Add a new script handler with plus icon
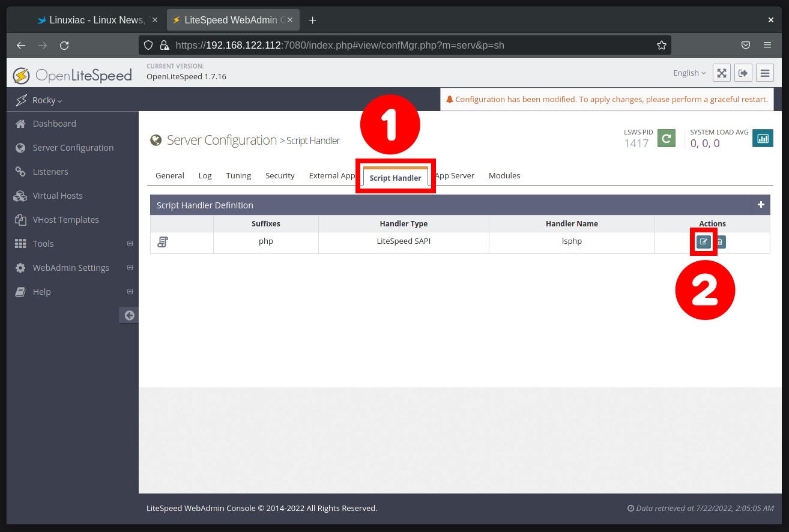The height and width of the screenshot is (532, 789). pyautogui.click(x=761, y=205)
